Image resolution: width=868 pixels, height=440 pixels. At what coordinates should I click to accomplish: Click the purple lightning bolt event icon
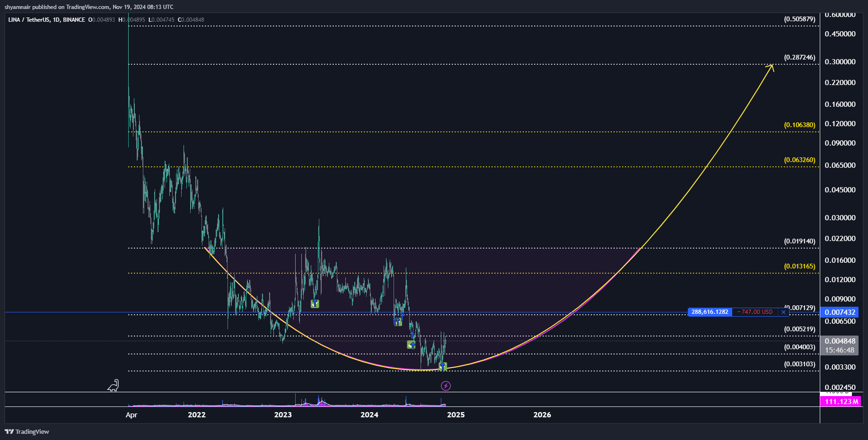tap(446, 386)
